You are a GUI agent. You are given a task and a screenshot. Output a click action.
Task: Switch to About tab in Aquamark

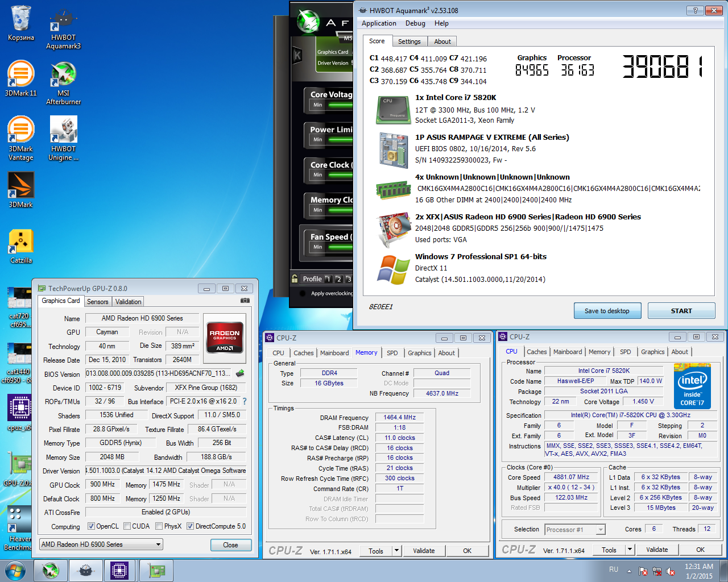tap(442, 41)
